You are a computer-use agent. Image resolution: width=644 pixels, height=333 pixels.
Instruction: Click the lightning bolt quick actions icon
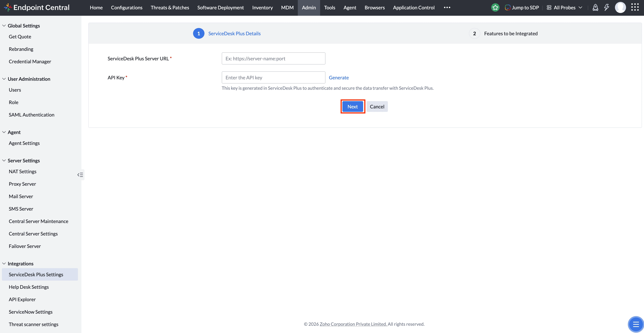(x=606, y=7)
